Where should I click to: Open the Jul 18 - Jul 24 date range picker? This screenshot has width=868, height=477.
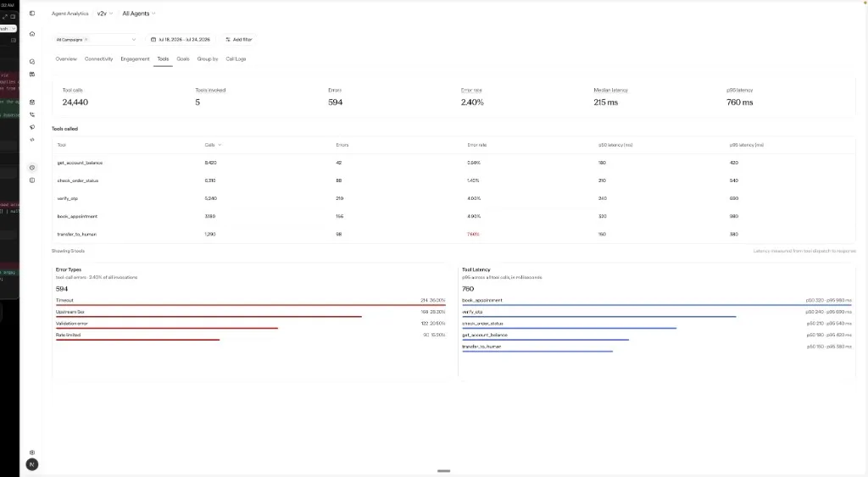[181, 40]
